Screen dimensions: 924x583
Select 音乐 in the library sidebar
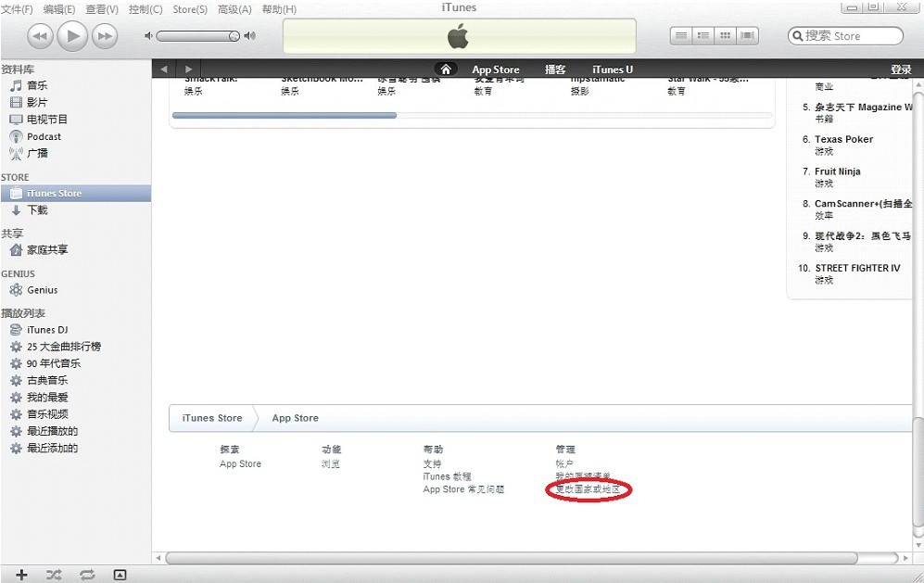pos(37,85)
